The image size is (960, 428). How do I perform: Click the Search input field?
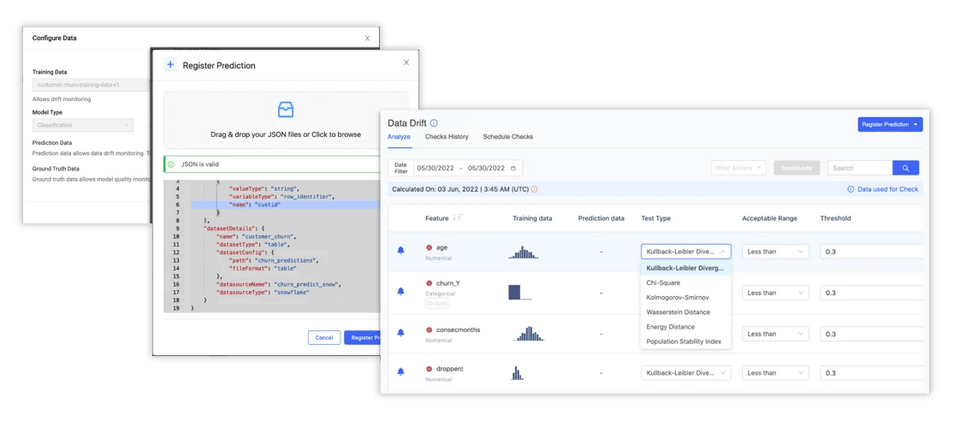860,168
